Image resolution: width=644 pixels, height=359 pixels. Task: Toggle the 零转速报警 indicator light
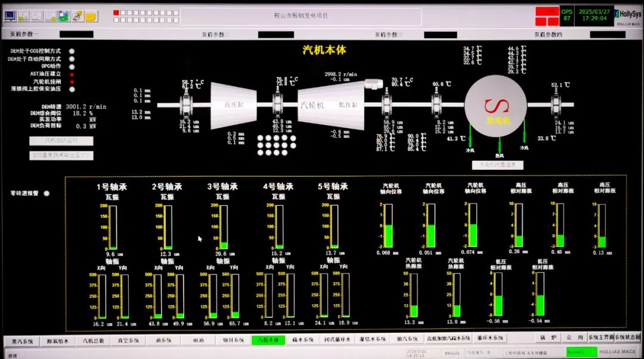click(47, 193)
